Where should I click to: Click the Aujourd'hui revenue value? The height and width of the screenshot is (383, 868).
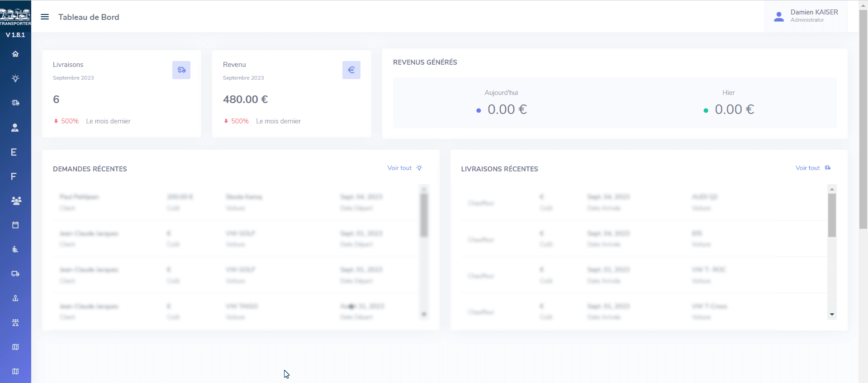tap(507, 110)
